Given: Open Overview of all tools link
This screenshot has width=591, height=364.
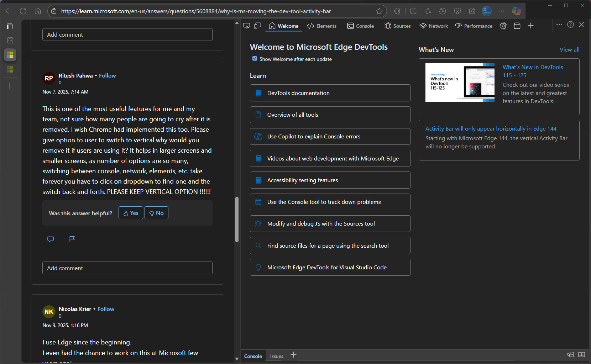Looking at the screenshot, I should [x=330, y=115].
